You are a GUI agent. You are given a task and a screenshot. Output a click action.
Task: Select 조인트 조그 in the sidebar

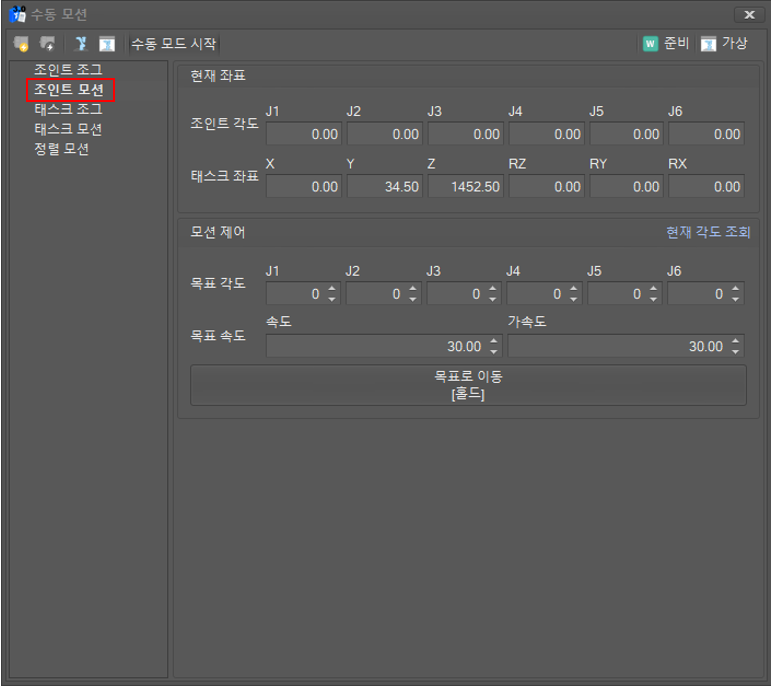click(68, 70)
